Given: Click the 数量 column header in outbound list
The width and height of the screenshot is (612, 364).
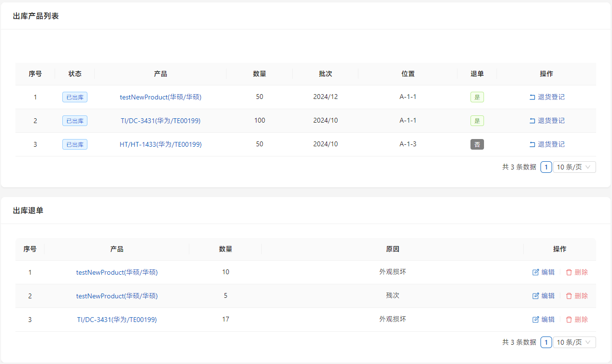Looking at the screenshot, I should [x=259, y=74].
